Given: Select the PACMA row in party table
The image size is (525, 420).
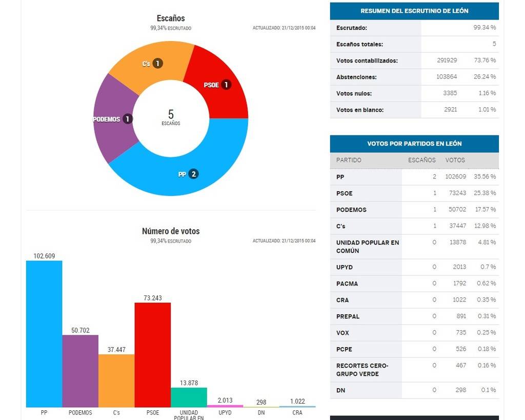Looking at the screenshot, I should pos(414,284).
